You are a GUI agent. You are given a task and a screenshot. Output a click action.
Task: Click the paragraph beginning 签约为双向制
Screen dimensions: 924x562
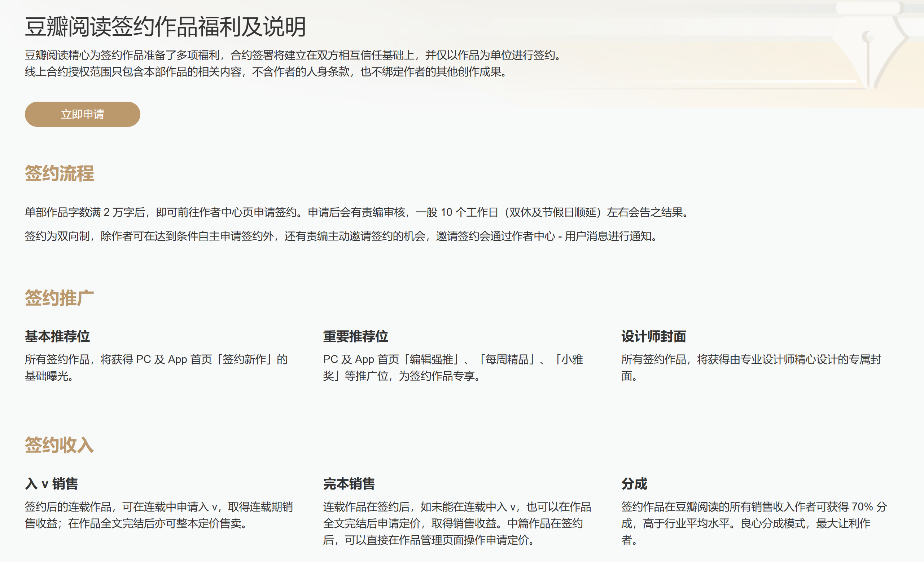(x=341, y=236)
